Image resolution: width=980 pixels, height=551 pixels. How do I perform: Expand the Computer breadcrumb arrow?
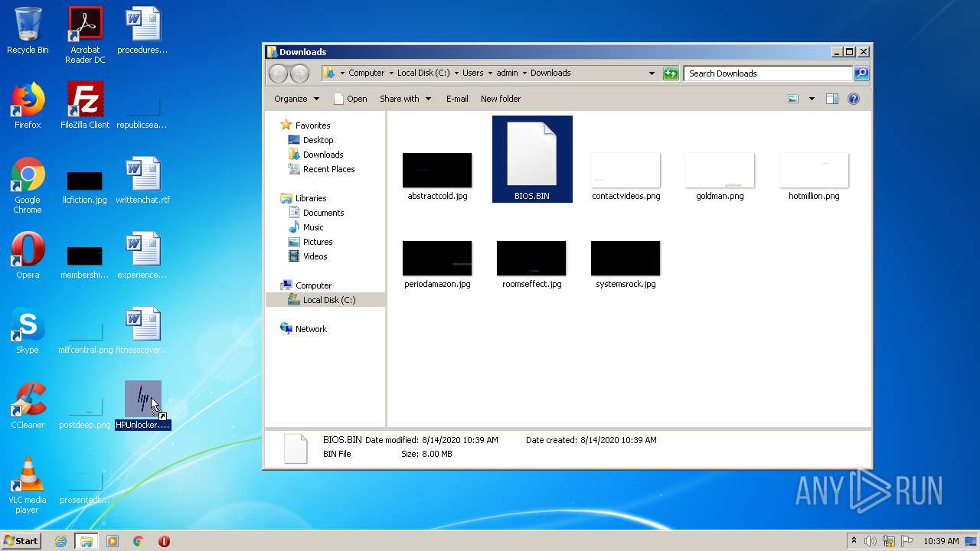391,73
